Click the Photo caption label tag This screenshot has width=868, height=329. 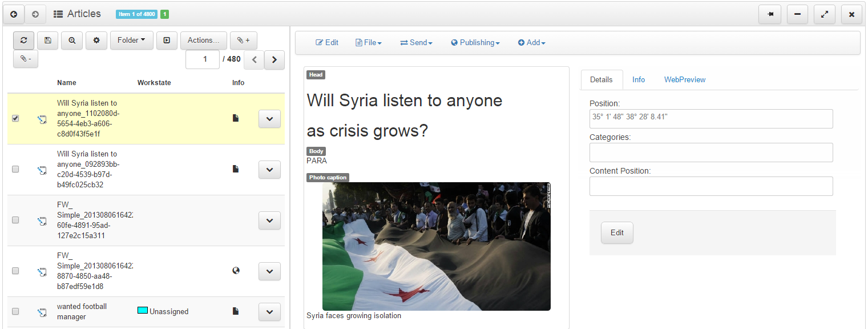(328, 178)
